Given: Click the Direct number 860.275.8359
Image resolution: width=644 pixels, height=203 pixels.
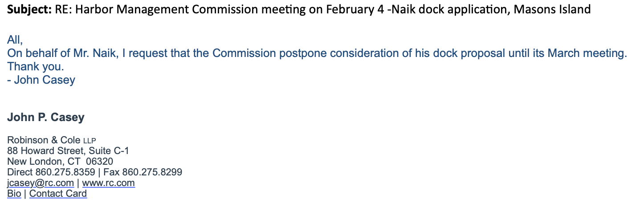Looking at the screenshot, I should (65, 172).
